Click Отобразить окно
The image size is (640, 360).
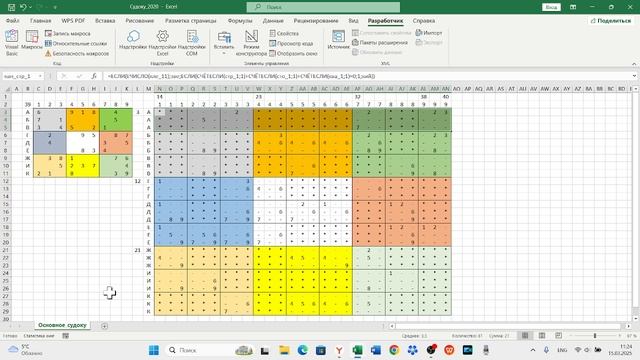click(x=293, y=53)
